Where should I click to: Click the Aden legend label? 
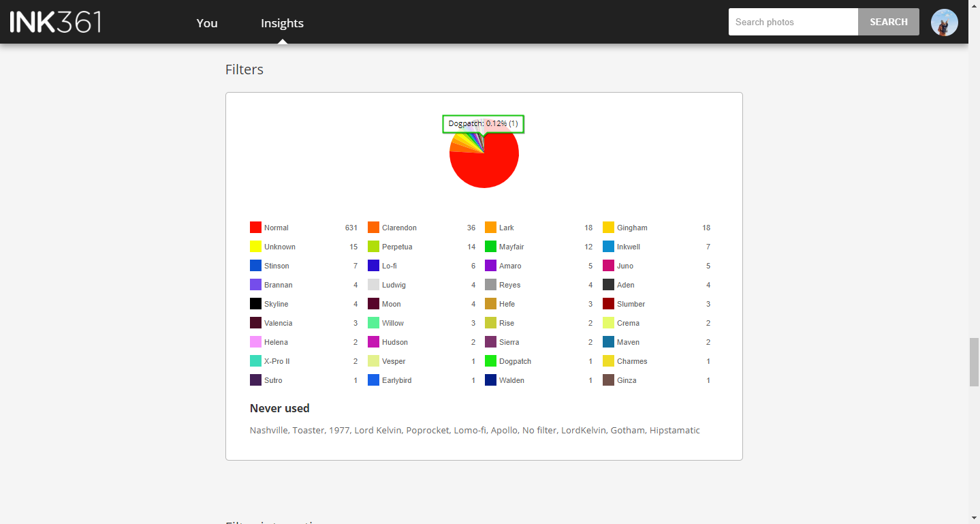click(625, 285)
